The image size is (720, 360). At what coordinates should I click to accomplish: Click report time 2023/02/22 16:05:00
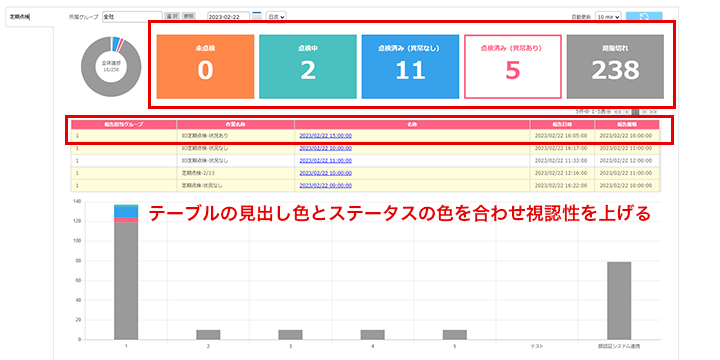coord(561,136)
